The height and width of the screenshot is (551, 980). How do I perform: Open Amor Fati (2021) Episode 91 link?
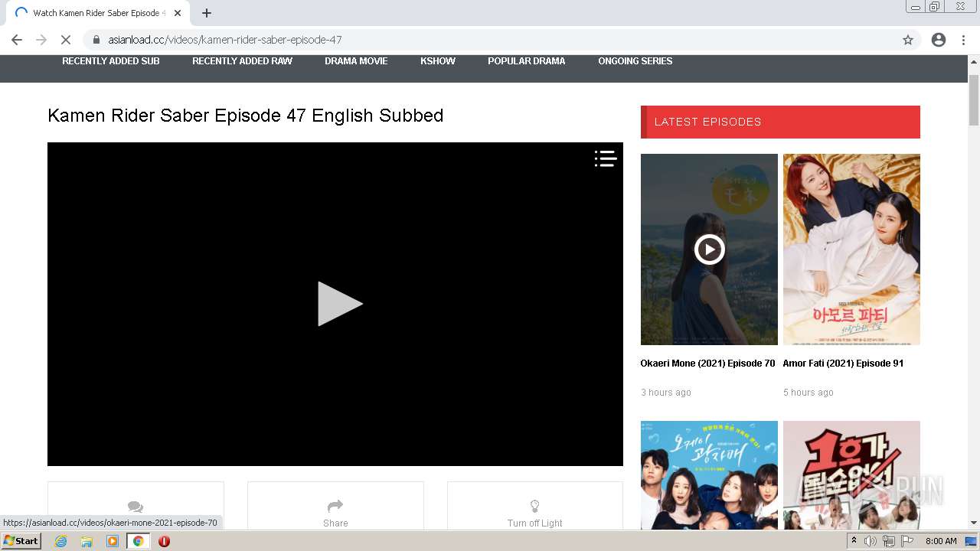(x=843, y=364)
